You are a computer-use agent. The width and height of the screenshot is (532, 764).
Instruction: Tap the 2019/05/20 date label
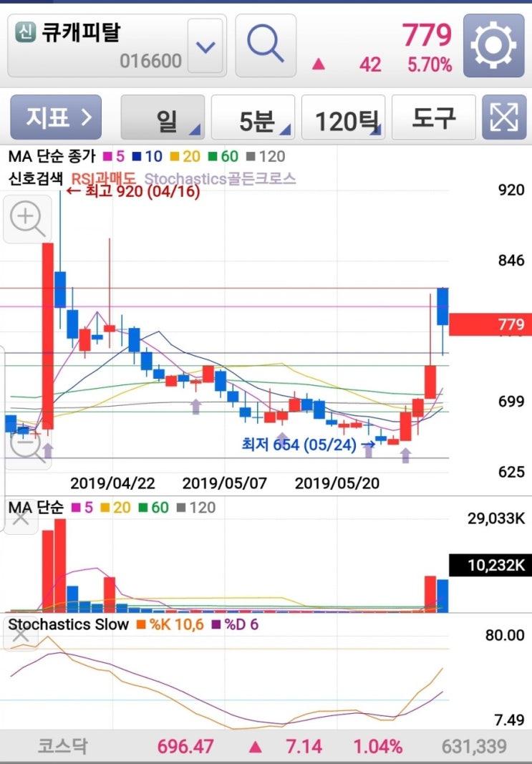(x=337, y=483)
